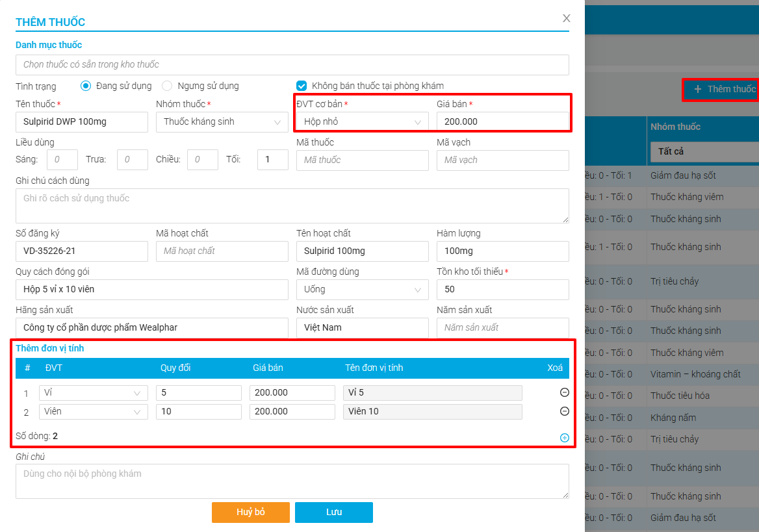Screen dimensions: 759x532
Task: Select the Đang sử dụng radio button
Action: coord(86,86)
